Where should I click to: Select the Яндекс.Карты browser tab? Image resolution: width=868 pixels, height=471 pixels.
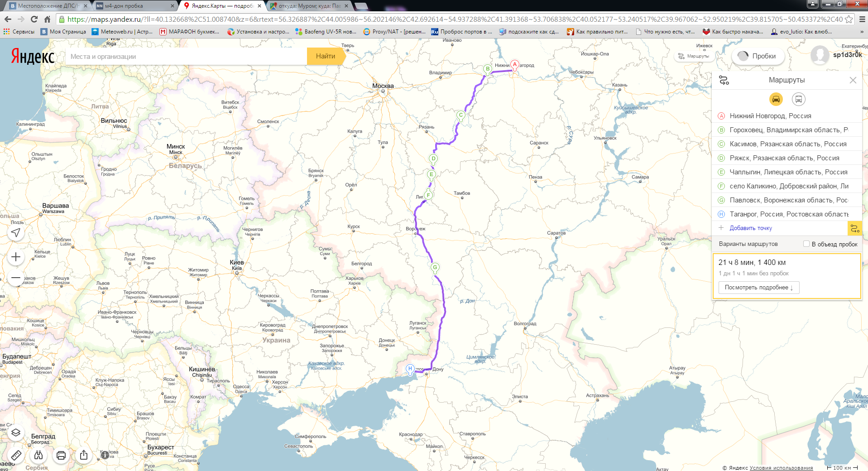point(221,6)
